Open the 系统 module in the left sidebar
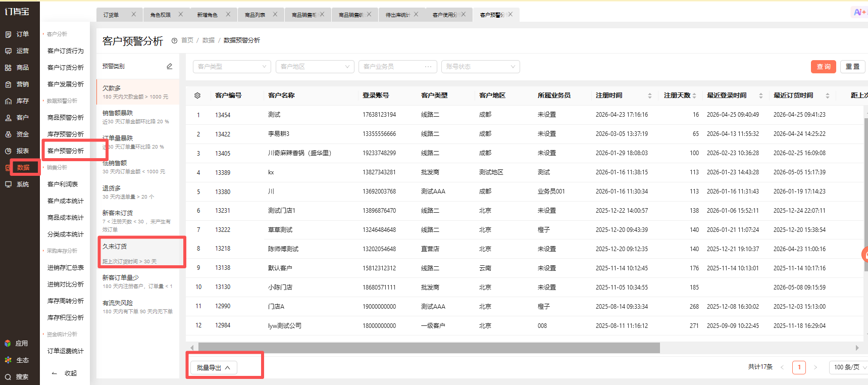 point(17,184)
